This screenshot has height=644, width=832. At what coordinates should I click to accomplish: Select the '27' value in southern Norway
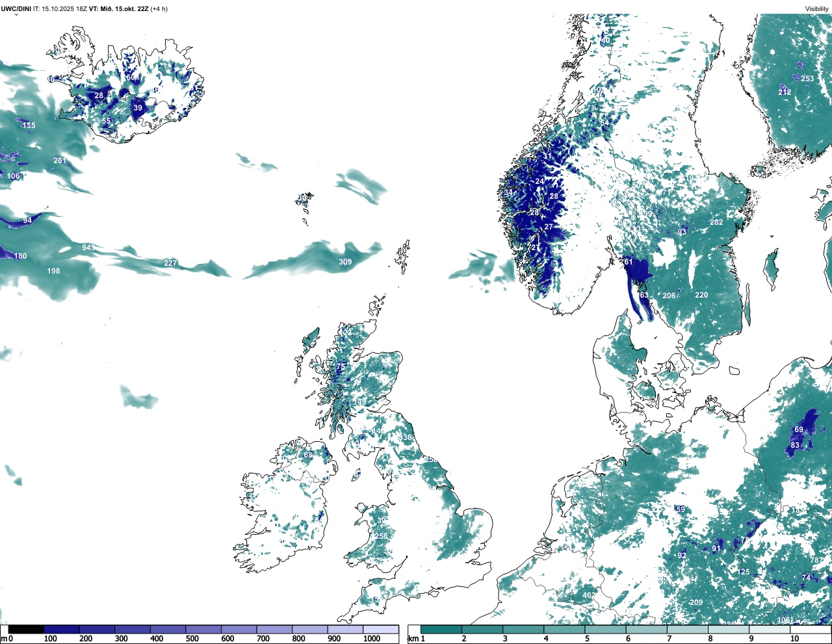549,227
